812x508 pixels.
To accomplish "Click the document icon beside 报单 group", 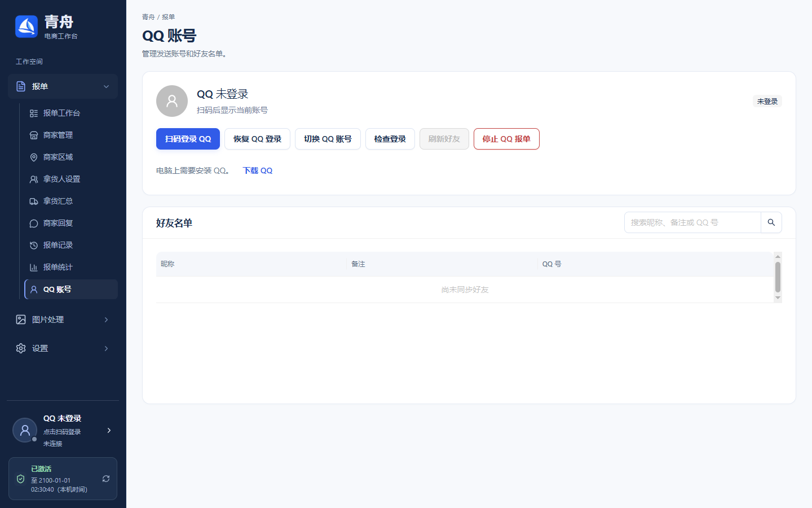I will (21, 86).
